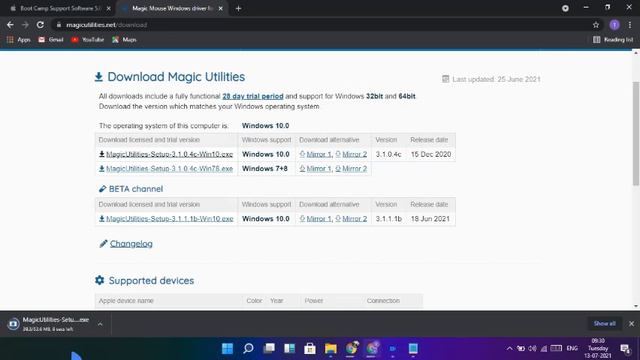
Task: Click Show all downloads
Action: 604,324
